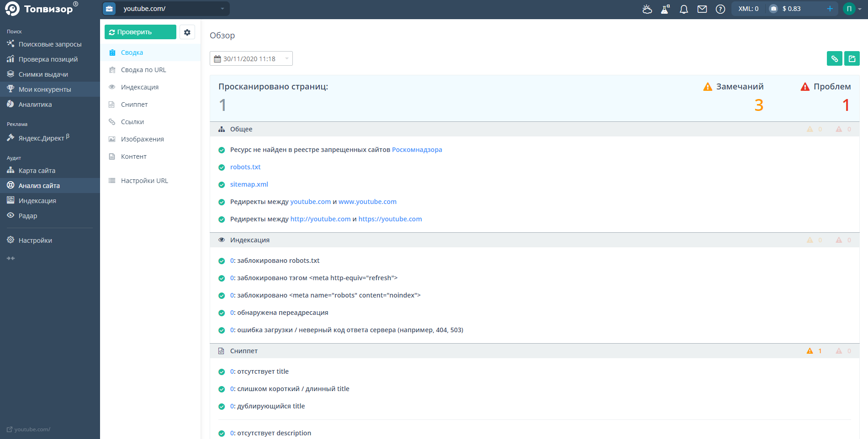This screenshot has height=439, width=868.
Task: Open the messages envelope icon
Action: pyautogui.click(x=702, y=9)
